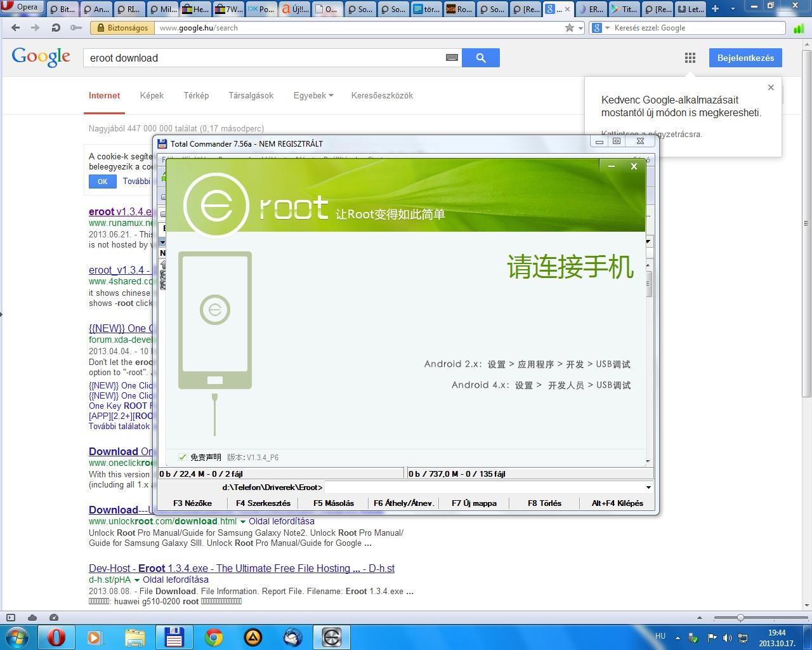Image resolution: width=812 pixels, height=650 pixels.
Task: Reload the current page in Opera
Action: (x=55, y=28)
